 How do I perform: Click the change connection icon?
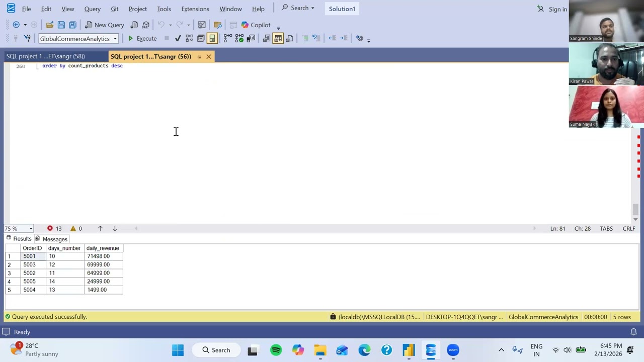(27, 38)
